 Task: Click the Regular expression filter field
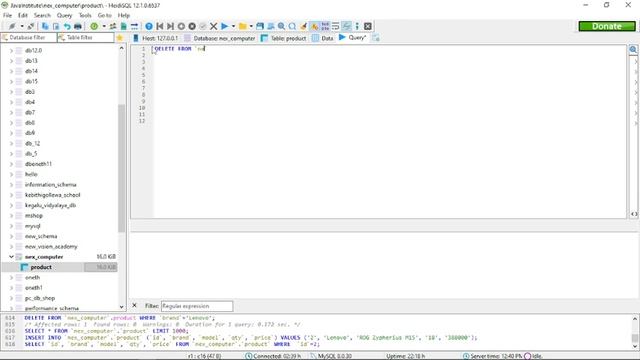pos(197,306)
